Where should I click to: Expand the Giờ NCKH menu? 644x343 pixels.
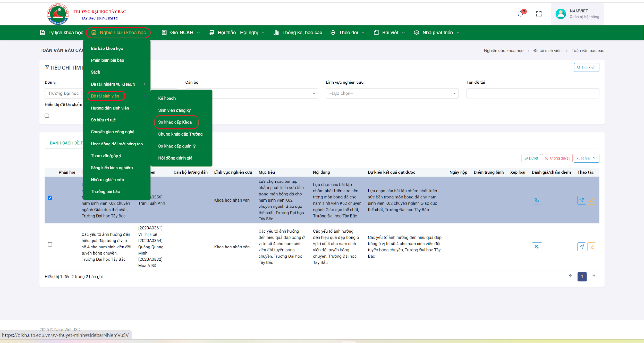[181, 33]
